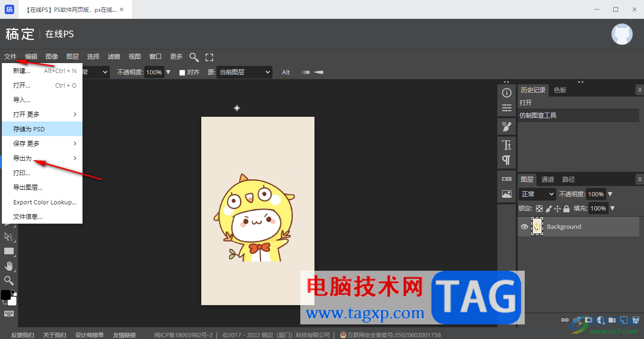
Task: Toggle lock image pixels brush icon
Action: click(x=549, y=208)
